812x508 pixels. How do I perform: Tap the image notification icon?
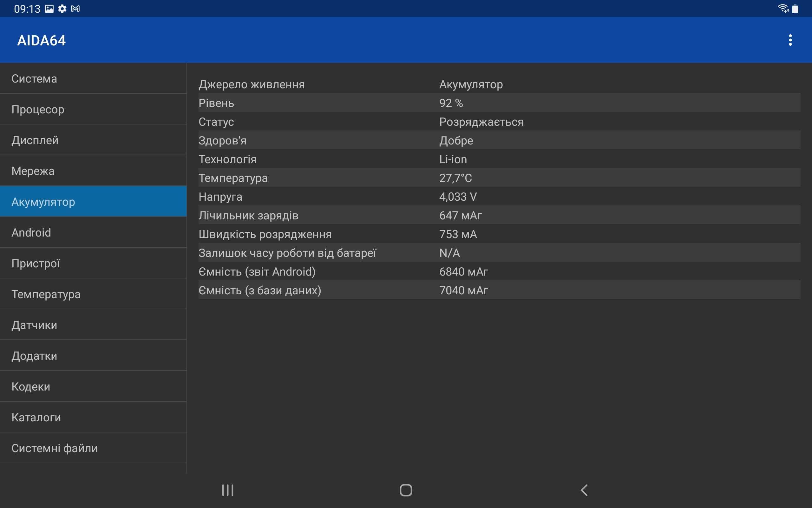pyautogui.click(x=49, y=9)
